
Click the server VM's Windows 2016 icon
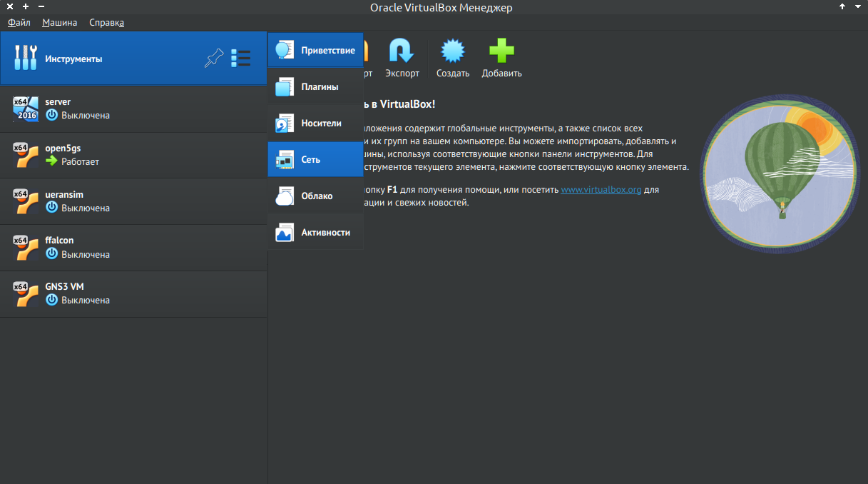pos(26,109)
